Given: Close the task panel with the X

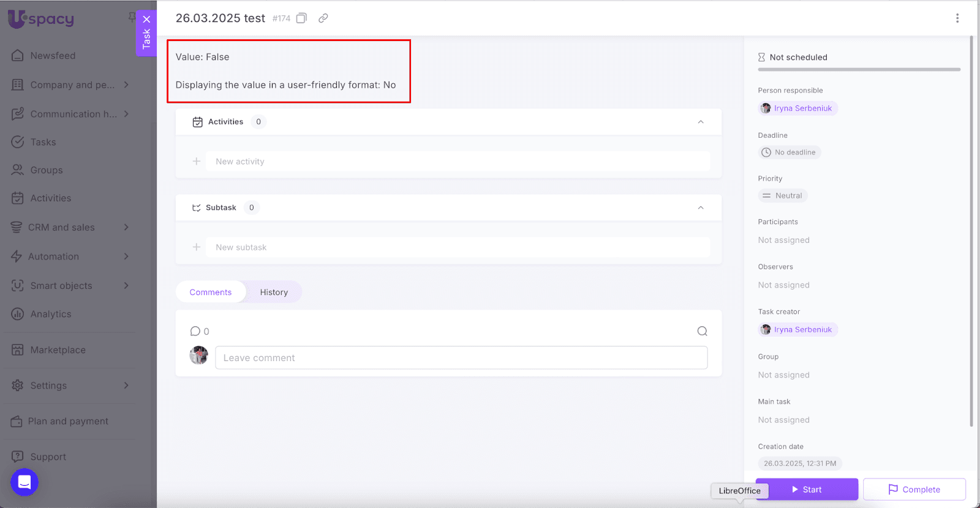Looking at the screenshot, I should pyautogui.click(x=146, y=20).
